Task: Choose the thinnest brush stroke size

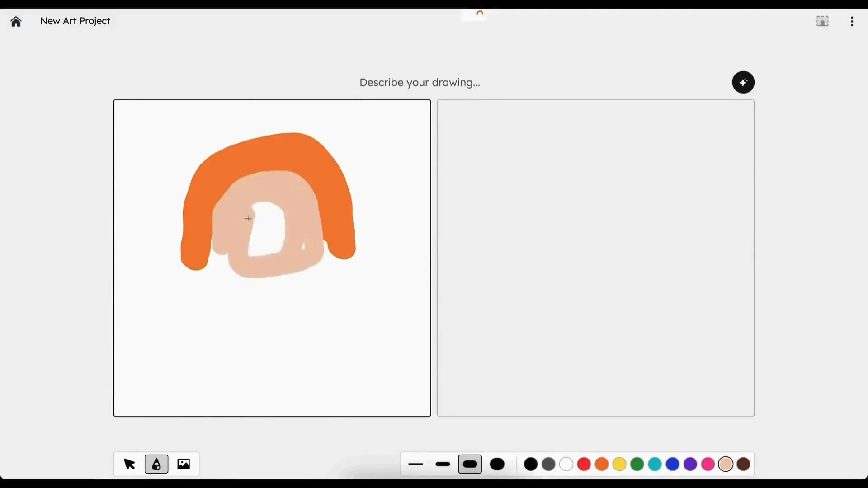Action: pyautogui.click(x=415, y=465)
